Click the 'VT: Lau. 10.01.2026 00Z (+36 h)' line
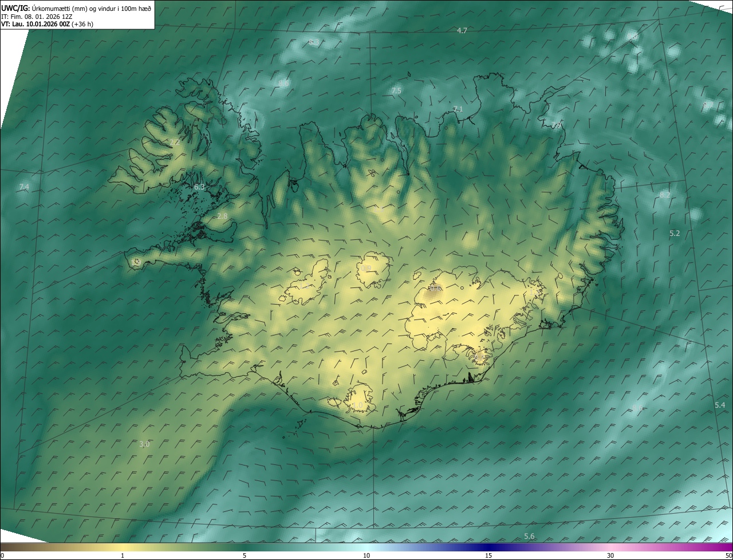The image size is (733, 560). click(48, 24)
